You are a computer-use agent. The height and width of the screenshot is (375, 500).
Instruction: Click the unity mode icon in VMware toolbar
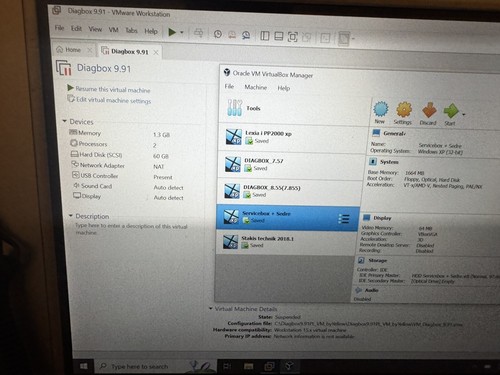pyautogui.click(x=307, y=37)
